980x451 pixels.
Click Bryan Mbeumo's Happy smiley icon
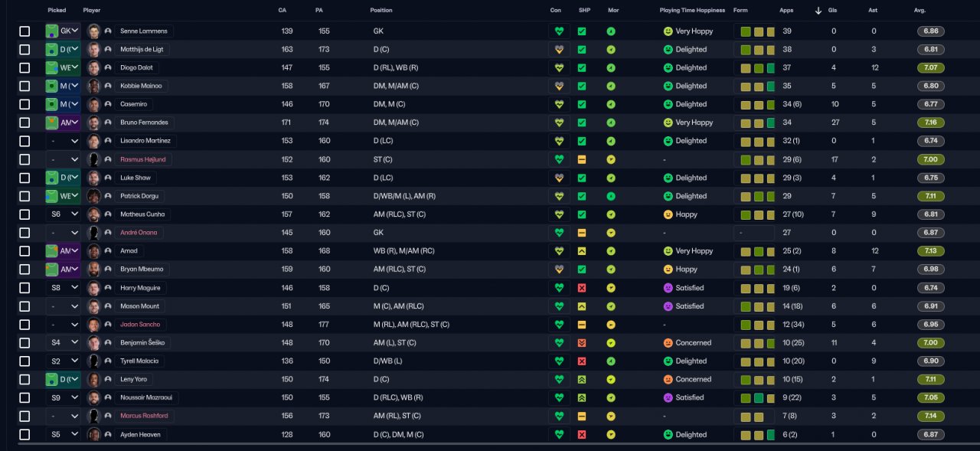[668, 270]
